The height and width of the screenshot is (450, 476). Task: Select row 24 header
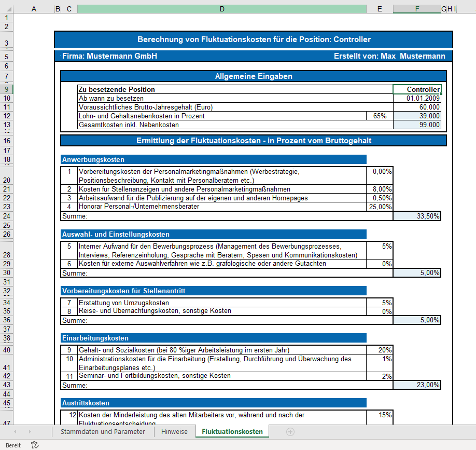click(x=7, y=216)
